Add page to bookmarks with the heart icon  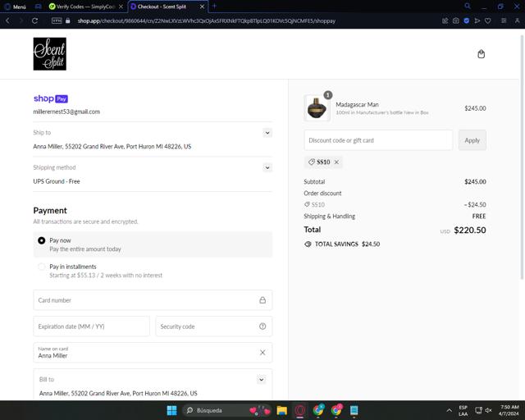488,21
